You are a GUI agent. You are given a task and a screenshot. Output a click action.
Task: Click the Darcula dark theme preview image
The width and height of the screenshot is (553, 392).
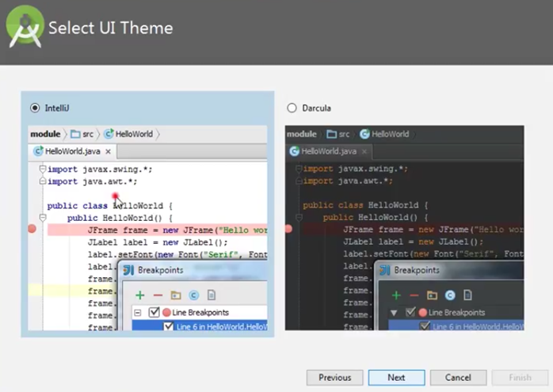tap(404, 228)
